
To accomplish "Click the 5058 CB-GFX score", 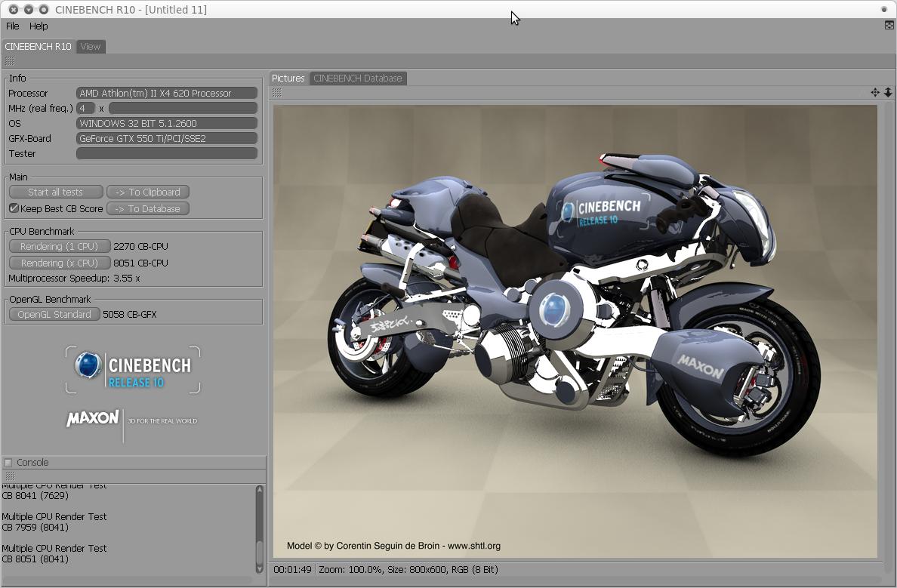I will (130, 314).
